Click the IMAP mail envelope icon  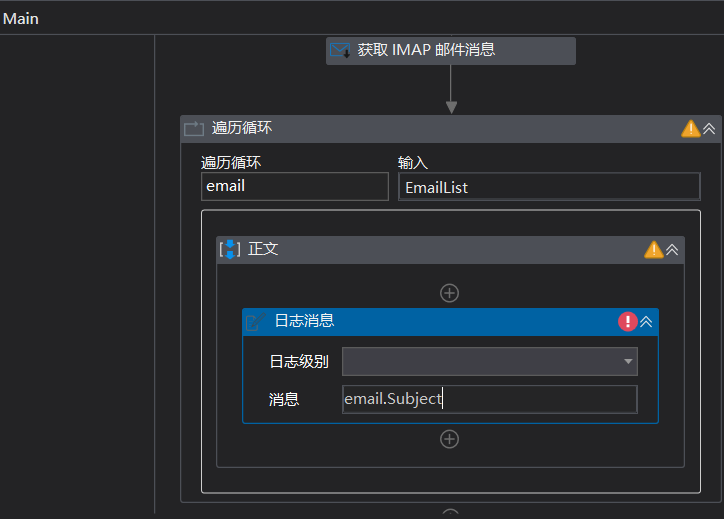(340, 50)
